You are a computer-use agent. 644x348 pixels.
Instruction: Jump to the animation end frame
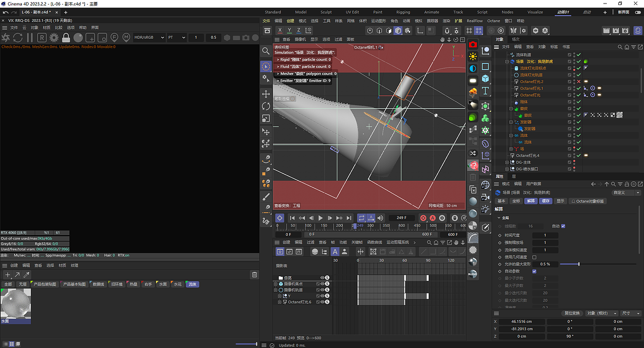click(x=349, y=218)
